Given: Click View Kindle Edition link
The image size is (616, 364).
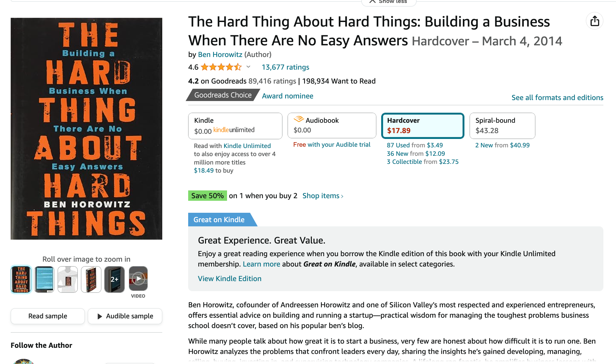Looking at the screenshot, I should 230,279.
